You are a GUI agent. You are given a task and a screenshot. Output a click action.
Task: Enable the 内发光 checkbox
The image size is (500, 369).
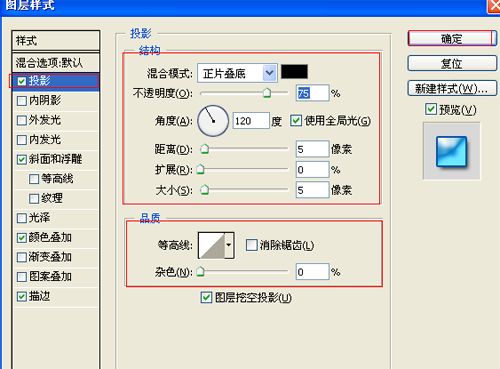(x=22, y=140)
